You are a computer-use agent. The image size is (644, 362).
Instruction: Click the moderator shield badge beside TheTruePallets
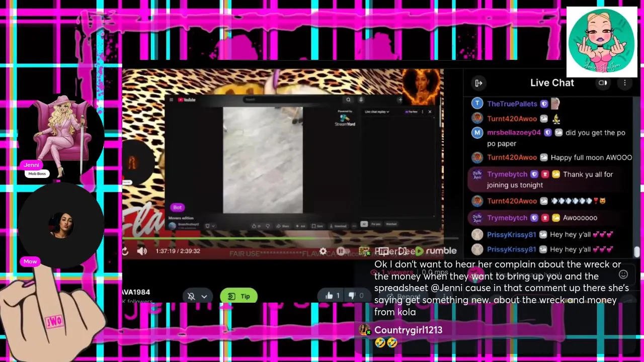pos(544,104)
